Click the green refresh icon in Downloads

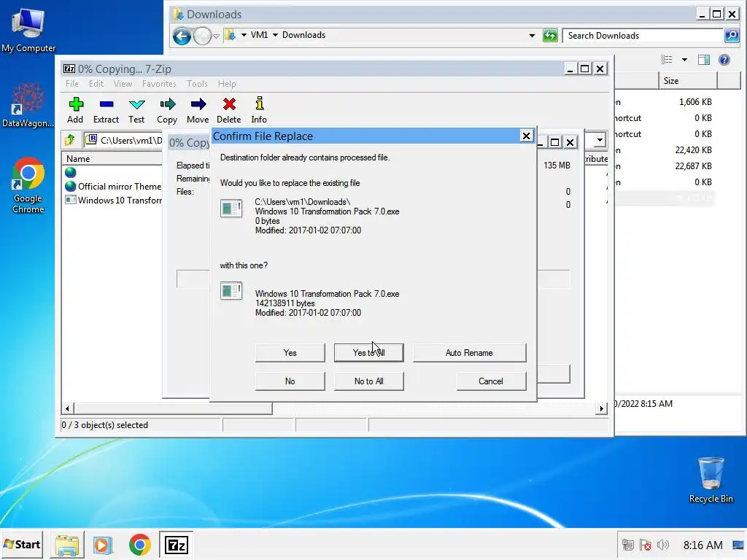point(550,35)
